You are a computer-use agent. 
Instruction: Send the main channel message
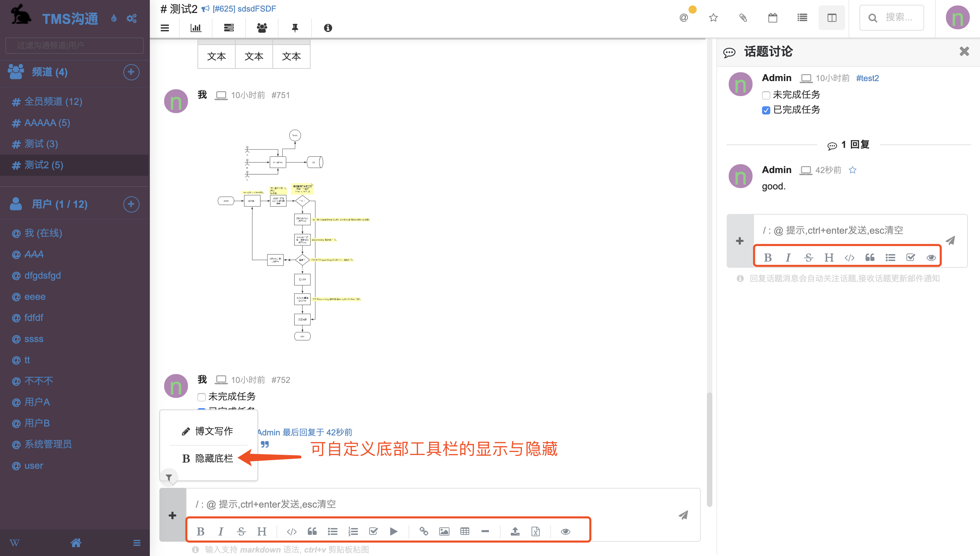[x=683, y=515]
